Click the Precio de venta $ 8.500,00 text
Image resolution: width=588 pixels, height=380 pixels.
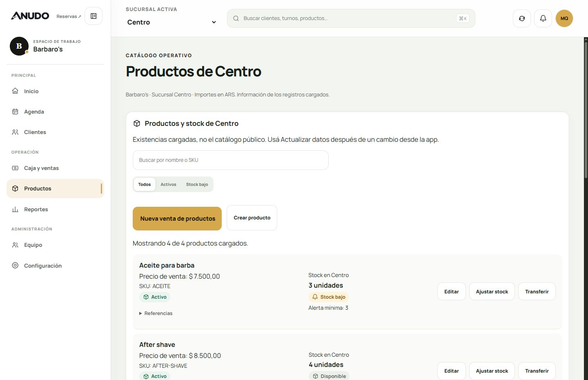click(180, 355)
